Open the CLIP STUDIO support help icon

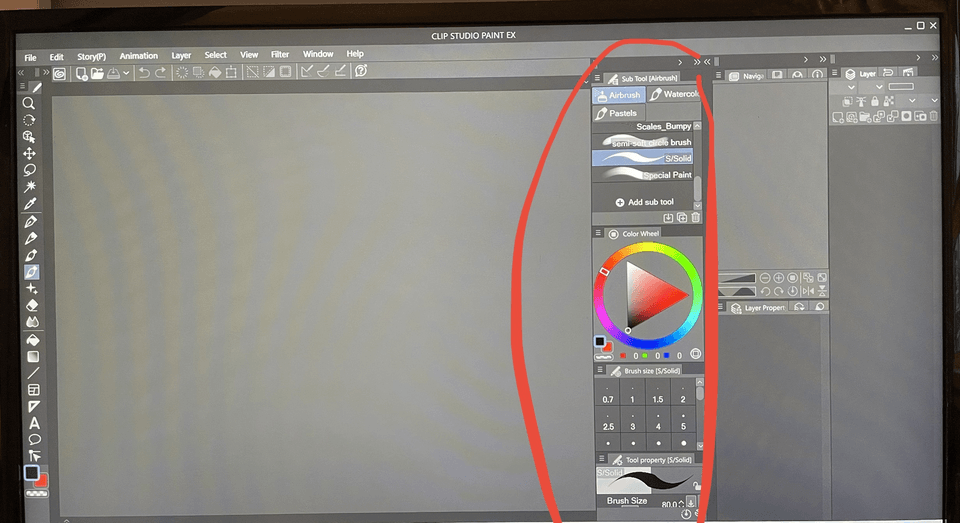click(361, 70)
